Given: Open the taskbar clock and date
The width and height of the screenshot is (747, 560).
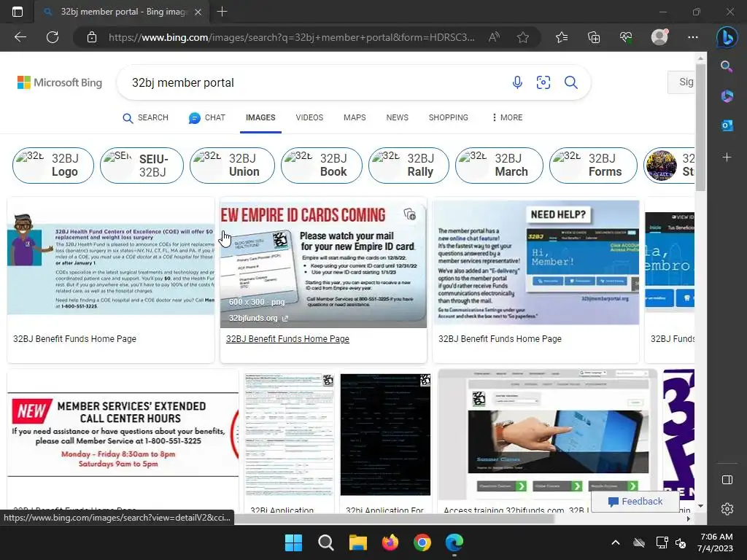Looking at the screenshot, I should tap(715, 542).
